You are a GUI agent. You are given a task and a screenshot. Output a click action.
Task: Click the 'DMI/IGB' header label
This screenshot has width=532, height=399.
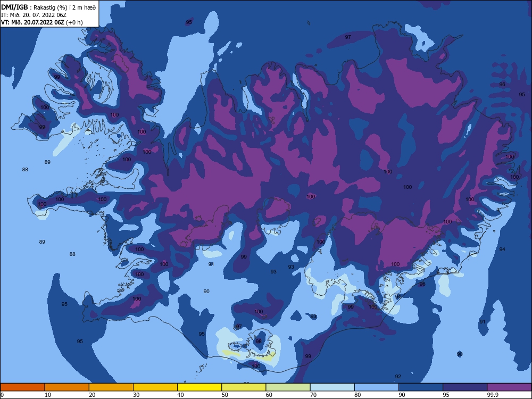pyautogui.click(x=14, y=7)
